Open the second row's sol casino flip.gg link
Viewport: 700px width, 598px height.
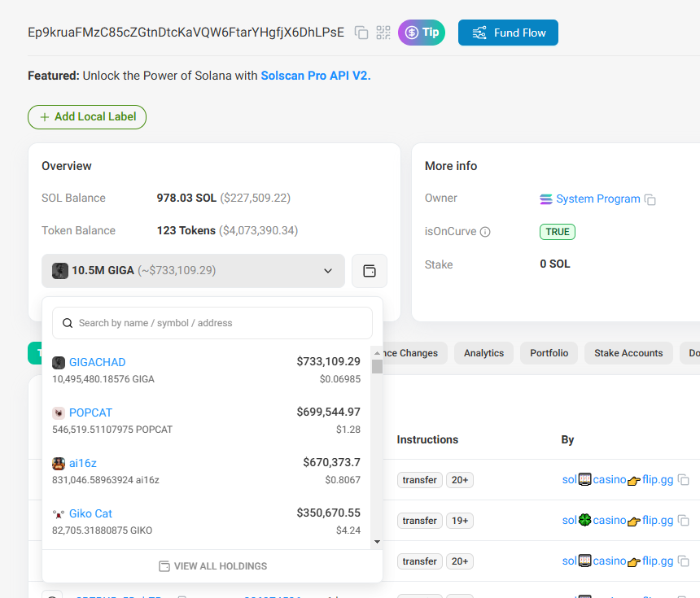tap(618, 521)
